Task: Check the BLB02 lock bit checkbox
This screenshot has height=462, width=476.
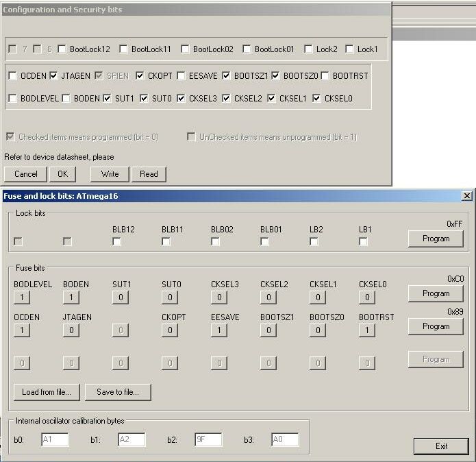Action: pos(215,242)
